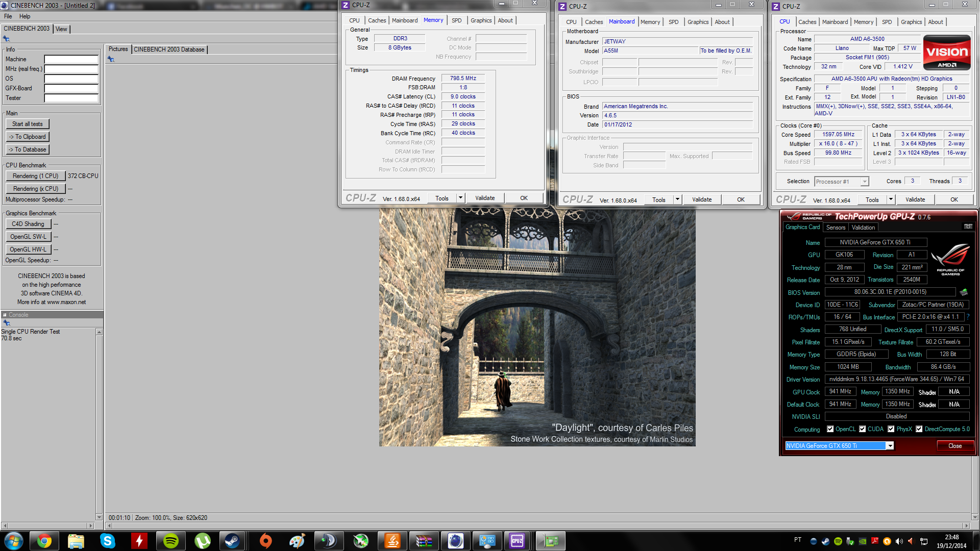Screen dimensions: 980x551
Task: Run Rendering (1 CPU) benchmark
Action: pyautogui.click(x=36, y=176)
